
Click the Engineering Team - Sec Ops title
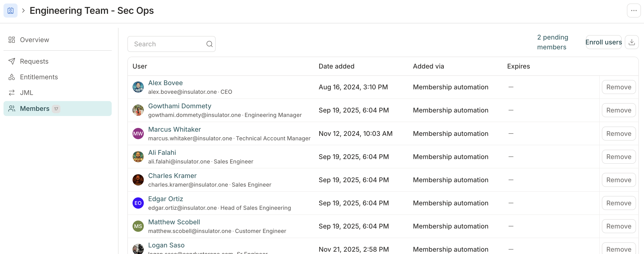[92, 11]
